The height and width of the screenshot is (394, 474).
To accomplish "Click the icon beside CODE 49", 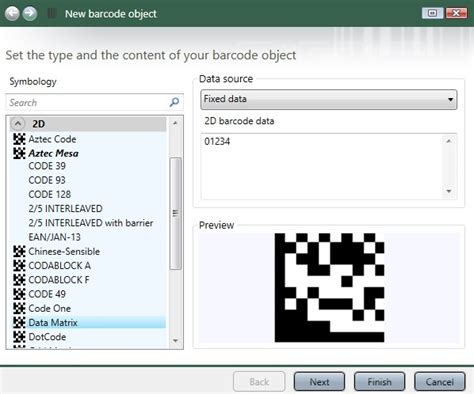I will click(19, 294).
